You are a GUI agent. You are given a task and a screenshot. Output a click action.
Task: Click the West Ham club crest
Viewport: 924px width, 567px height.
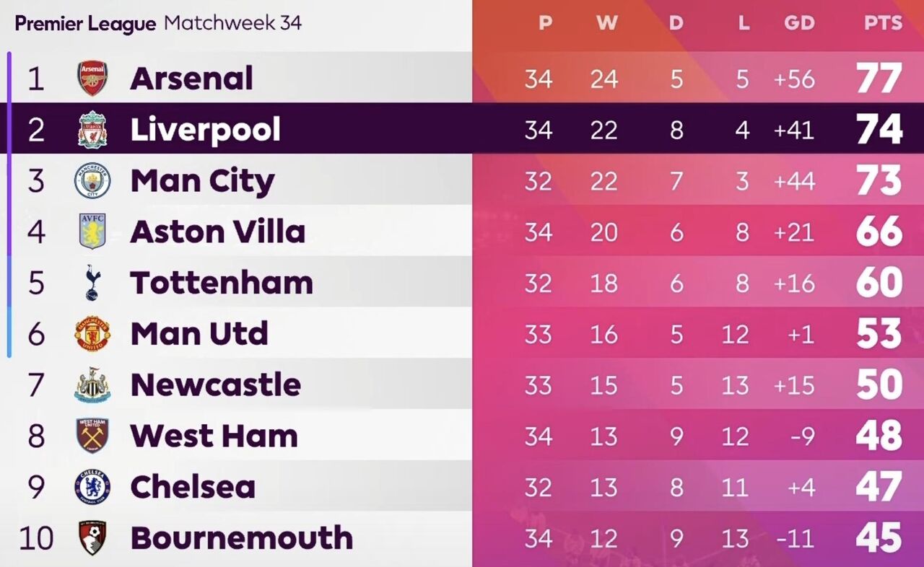tap(92, 436)
